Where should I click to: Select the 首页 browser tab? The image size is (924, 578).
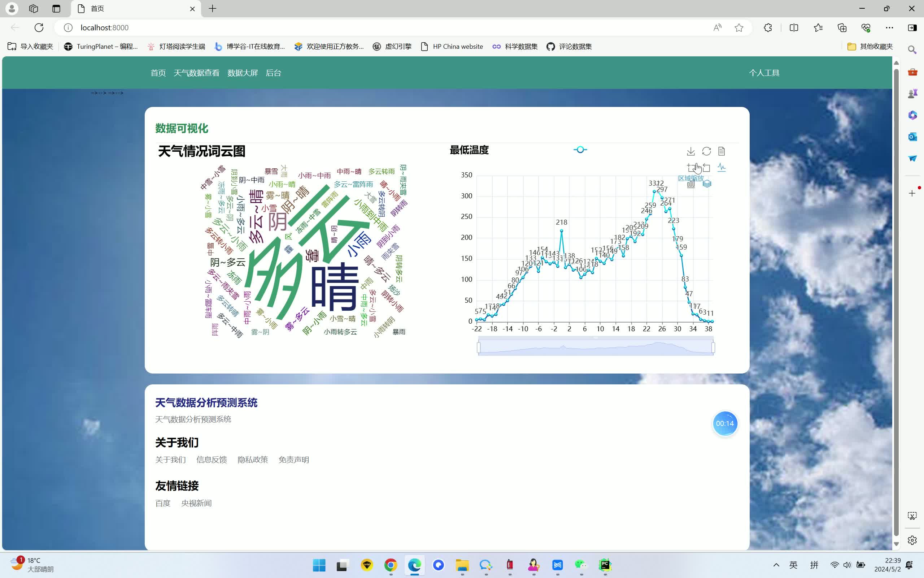136,8
